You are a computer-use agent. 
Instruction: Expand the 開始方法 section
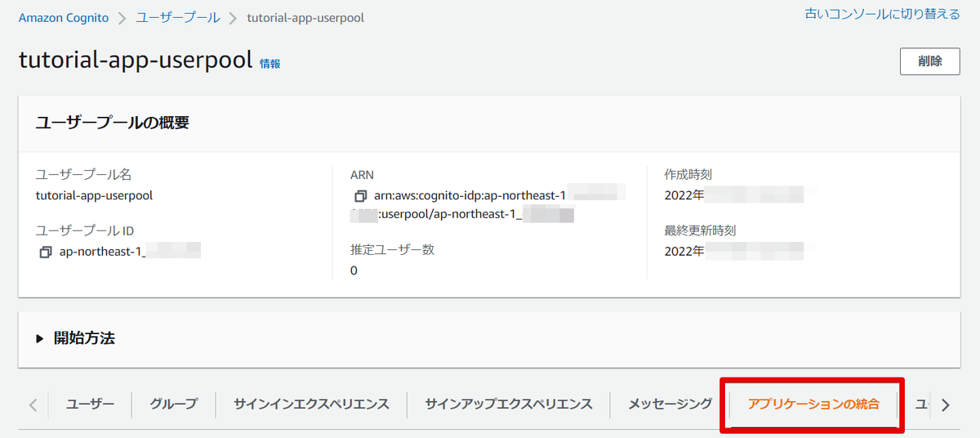pos(76,338)
